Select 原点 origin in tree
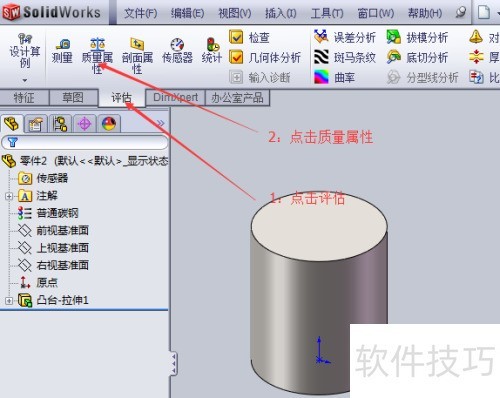Viewport: 500px width, 398px height. tap(38, 283)
